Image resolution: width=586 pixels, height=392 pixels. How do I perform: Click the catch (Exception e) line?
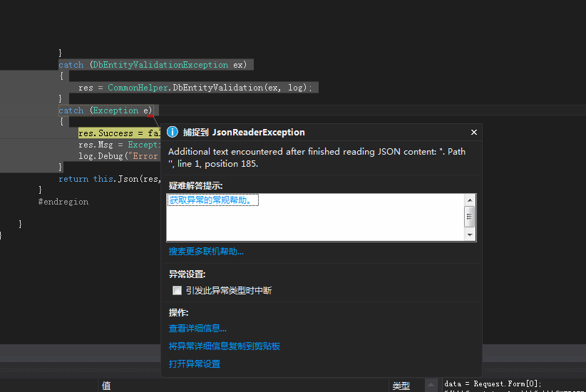(106, 110)
